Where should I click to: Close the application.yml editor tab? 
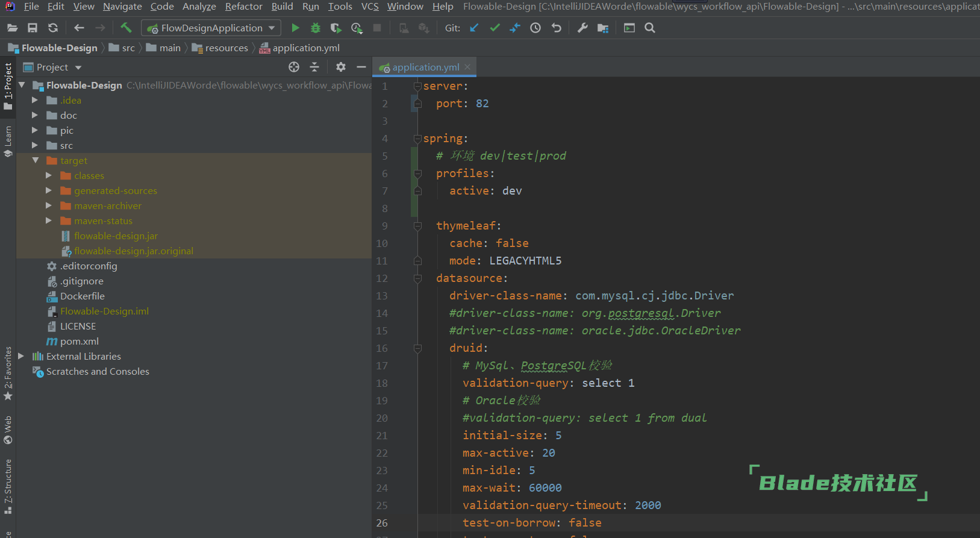[x=467, y=67]
